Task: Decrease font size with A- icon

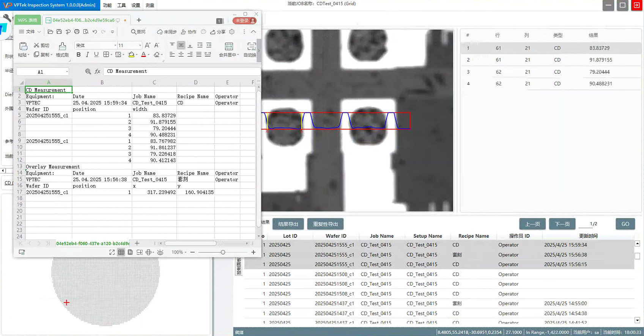Action: [157, 45]
